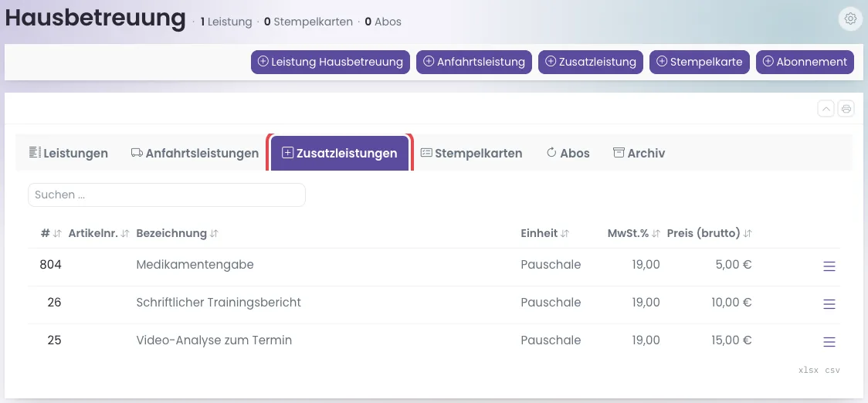868x403 pixels.
Task: Add new Leistung Hausbetreuung
Action: [331, 62]
